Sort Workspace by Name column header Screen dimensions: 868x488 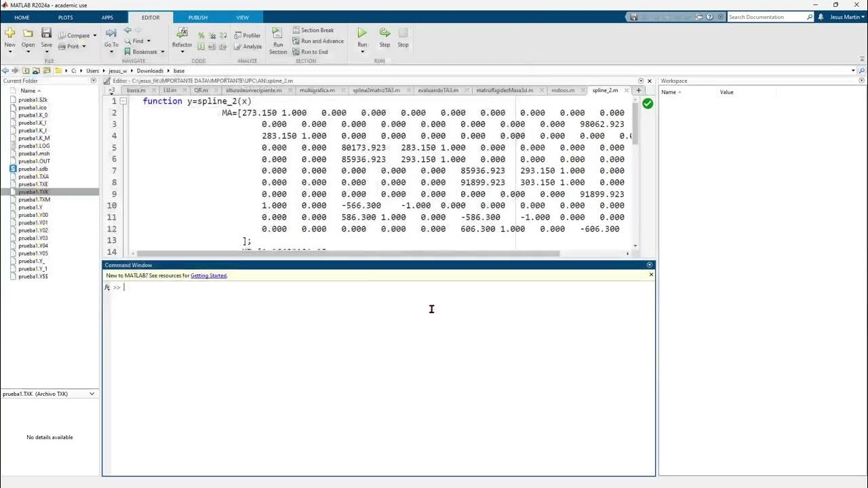click(x=671, y=91)
